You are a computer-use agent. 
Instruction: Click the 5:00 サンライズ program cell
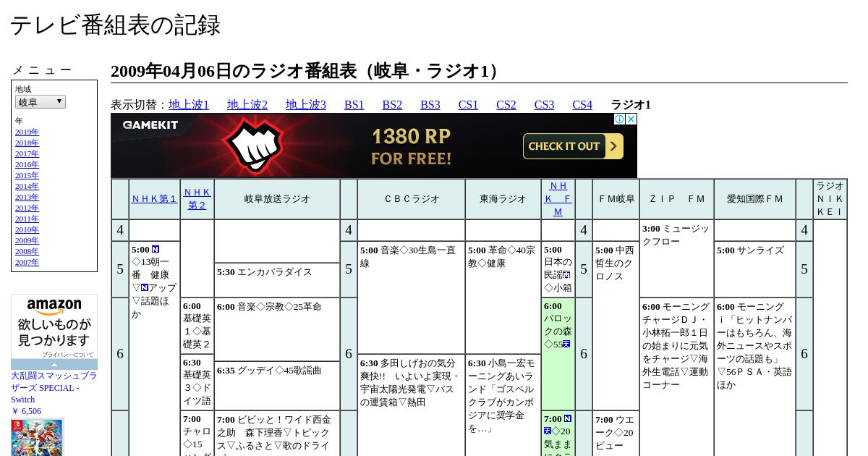(754, 269)
